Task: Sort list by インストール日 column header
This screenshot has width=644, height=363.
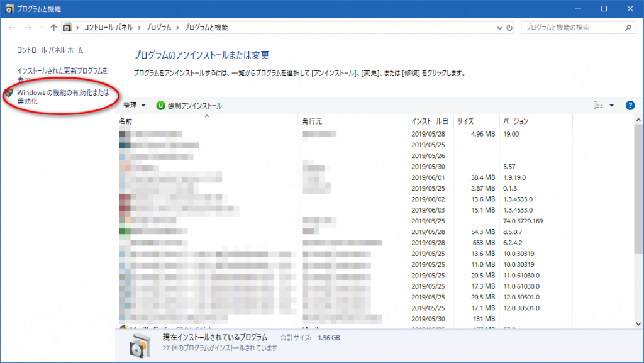Action: 430,121
